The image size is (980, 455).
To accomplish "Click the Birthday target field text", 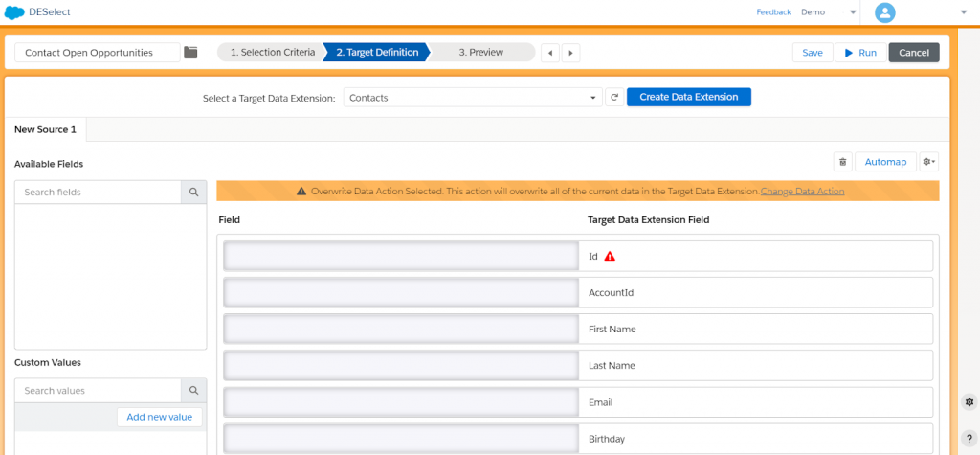I will pyautogui.click(x=606, y=440).
